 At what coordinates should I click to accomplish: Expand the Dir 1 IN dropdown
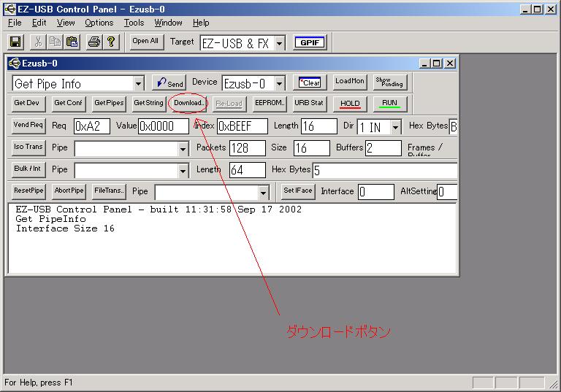click(395, 127)
